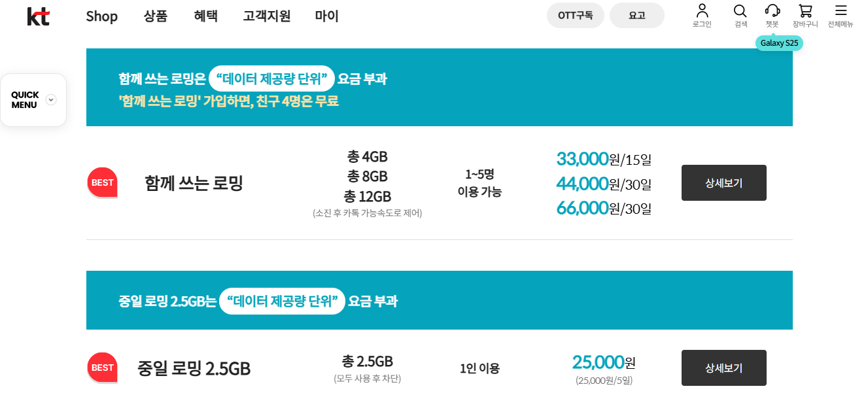868x395 pixels.
Task: Open the 고객지원 menu
Action: [266, 16]
